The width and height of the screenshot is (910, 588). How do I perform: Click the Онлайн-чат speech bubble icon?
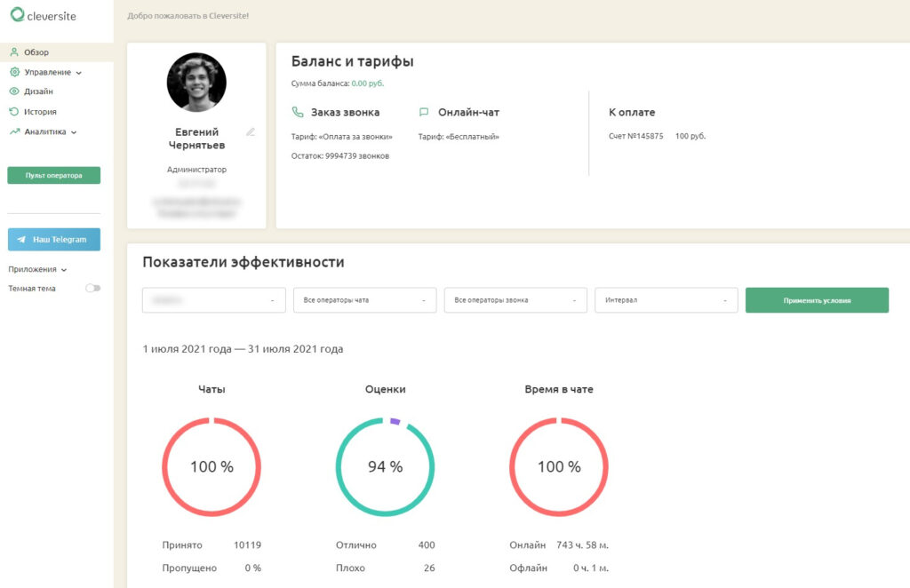tap(424, 112)
